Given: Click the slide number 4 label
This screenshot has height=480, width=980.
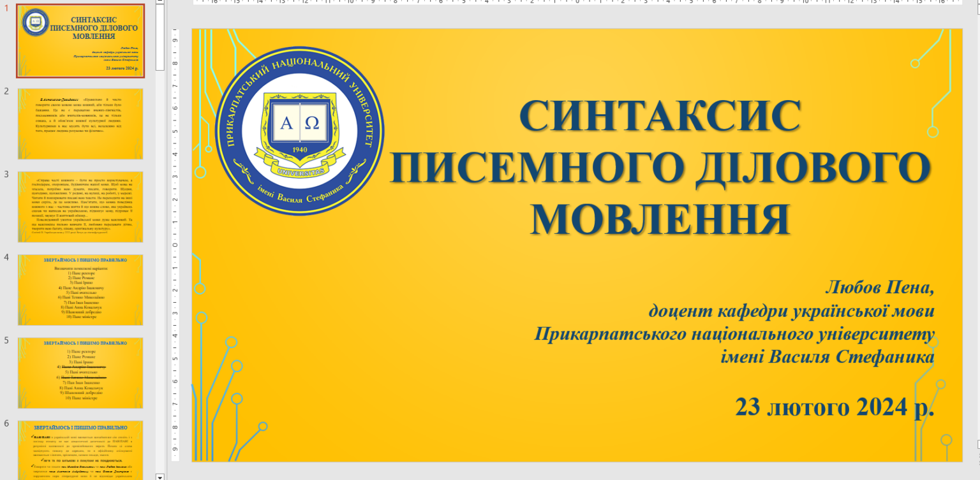Looking at the screenshot, I should (6, 258).
